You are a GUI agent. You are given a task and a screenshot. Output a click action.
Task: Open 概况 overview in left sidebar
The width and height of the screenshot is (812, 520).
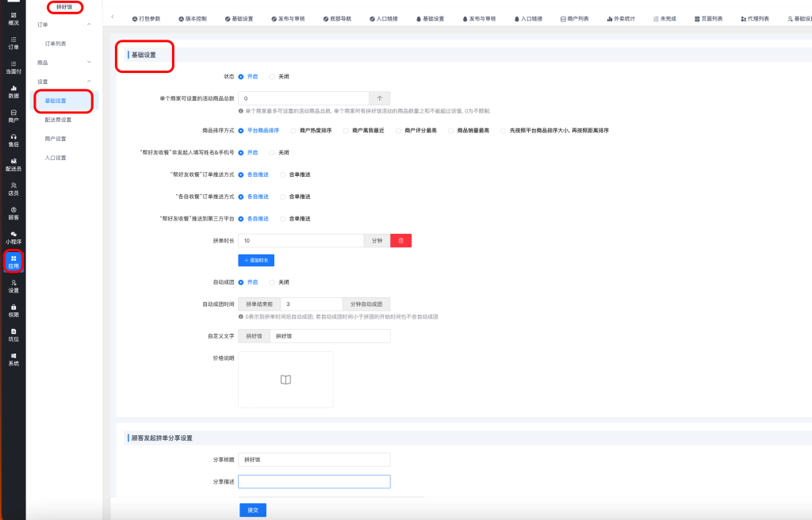tap(13, 18)
